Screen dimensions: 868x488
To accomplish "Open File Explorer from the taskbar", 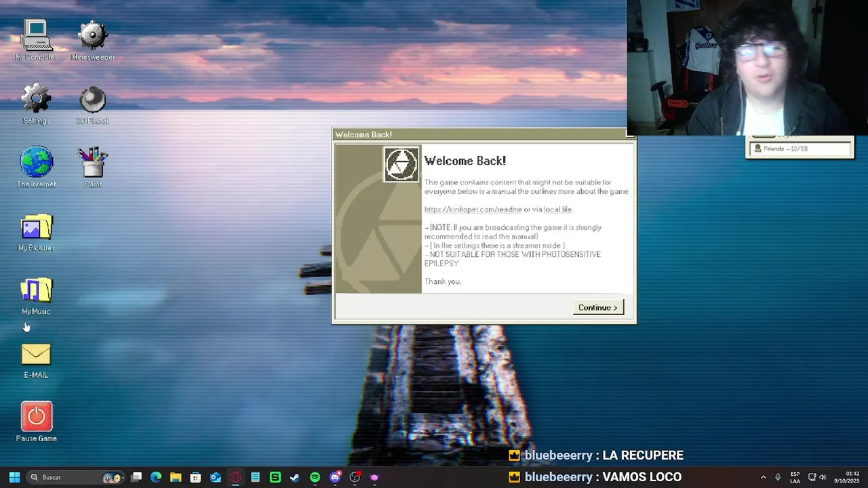I will [176, 477].
